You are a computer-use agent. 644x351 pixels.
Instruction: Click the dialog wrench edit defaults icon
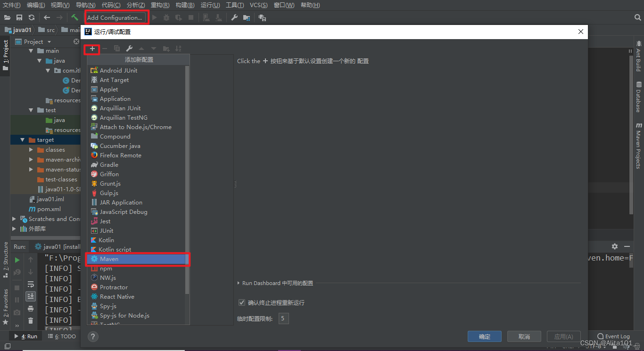(x=129, y=49)
